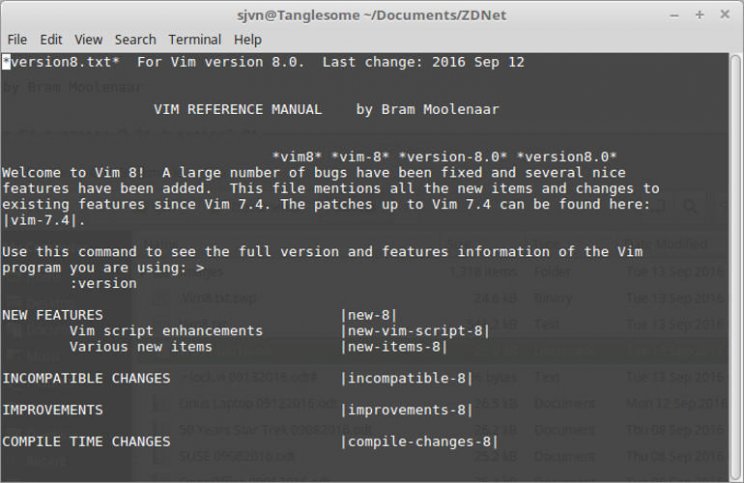
Task: Follow the |vim-7.4| help tag
Action: [x=40, y=220]
